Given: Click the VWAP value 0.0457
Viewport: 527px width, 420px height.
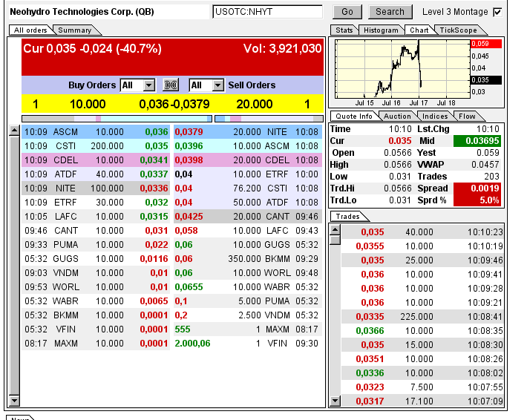Looking at the screenshot, I should coord(485,165).
